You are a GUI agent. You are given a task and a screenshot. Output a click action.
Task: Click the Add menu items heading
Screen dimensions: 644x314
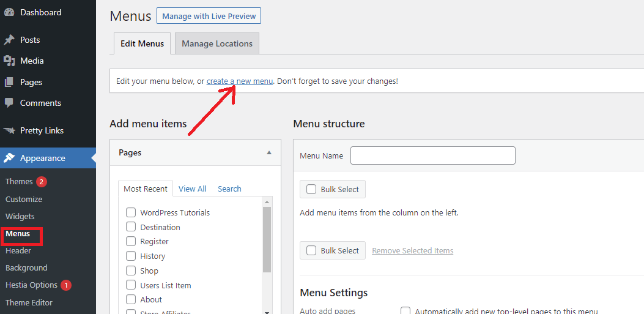(148, 124)
